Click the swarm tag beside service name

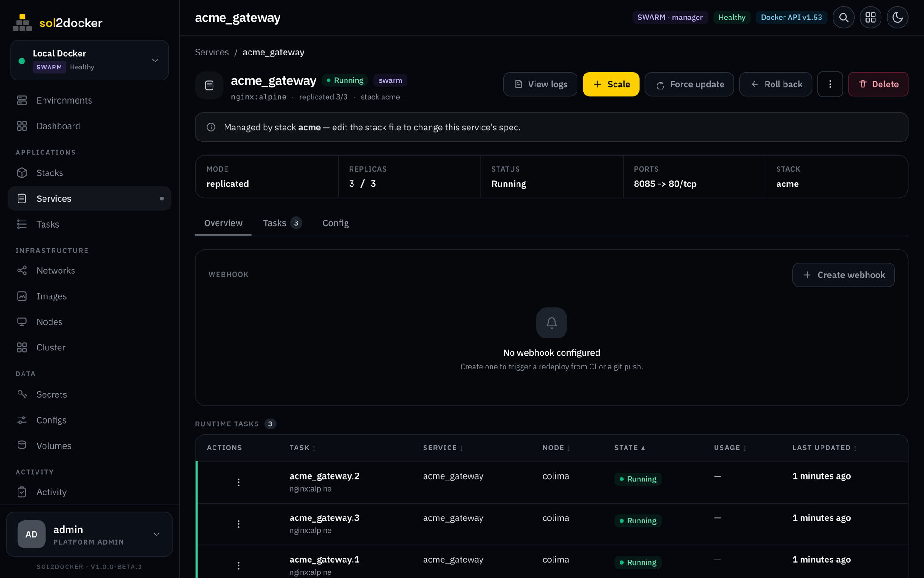point(390,80)
